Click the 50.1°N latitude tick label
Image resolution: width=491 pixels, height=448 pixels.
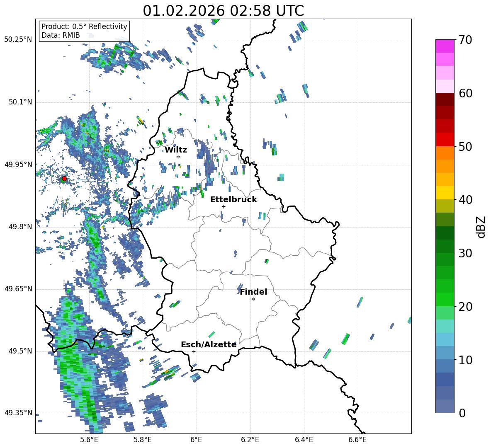click(x=20, y=102)
